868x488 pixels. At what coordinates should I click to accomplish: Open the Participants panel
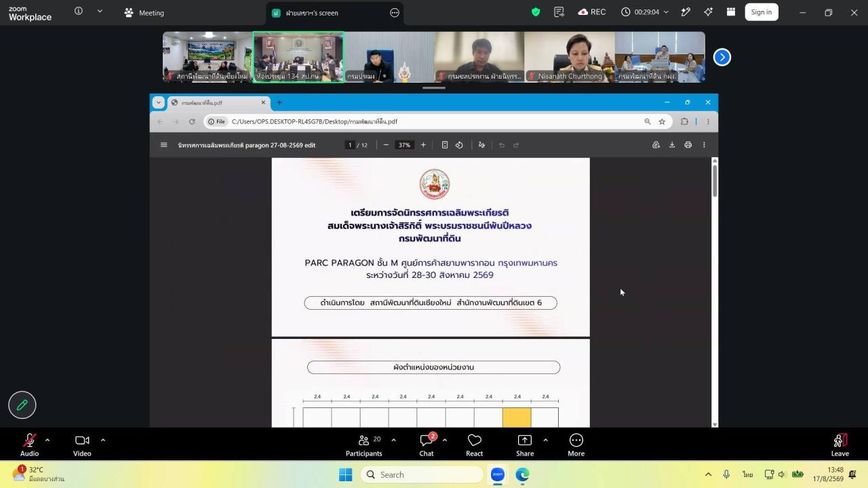364,445
